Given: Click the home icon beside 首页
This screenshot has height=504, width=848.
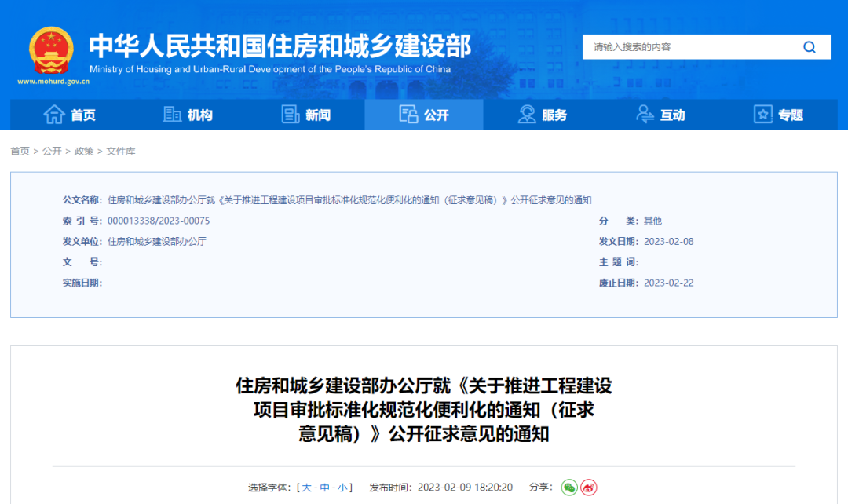Looking at the screenshot, I should (53, 115).
